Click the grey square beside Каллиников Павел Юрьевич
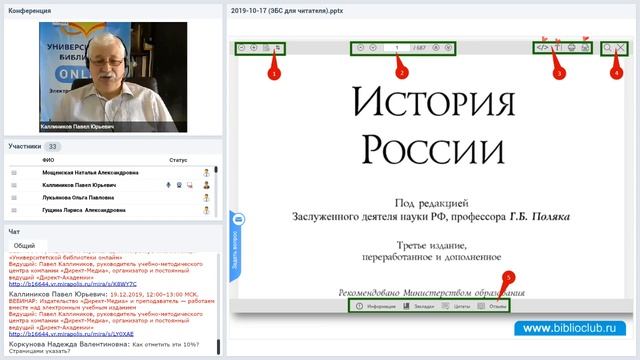 (14, 185)
